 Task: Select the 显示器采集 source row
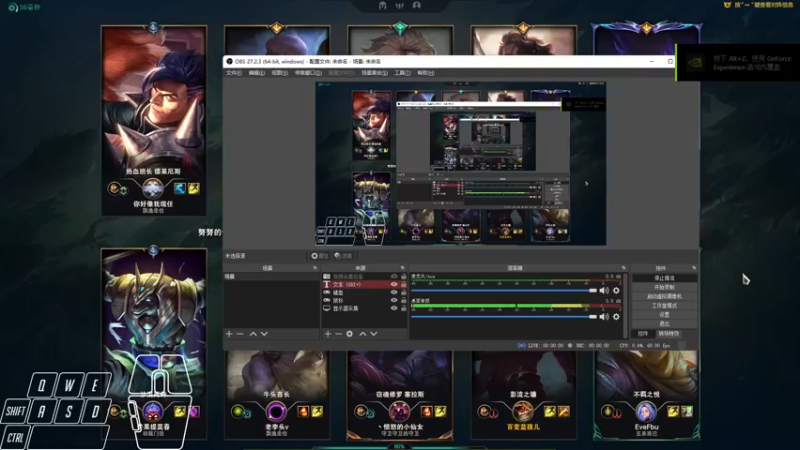pyautogui.click(x=364, y=309)
